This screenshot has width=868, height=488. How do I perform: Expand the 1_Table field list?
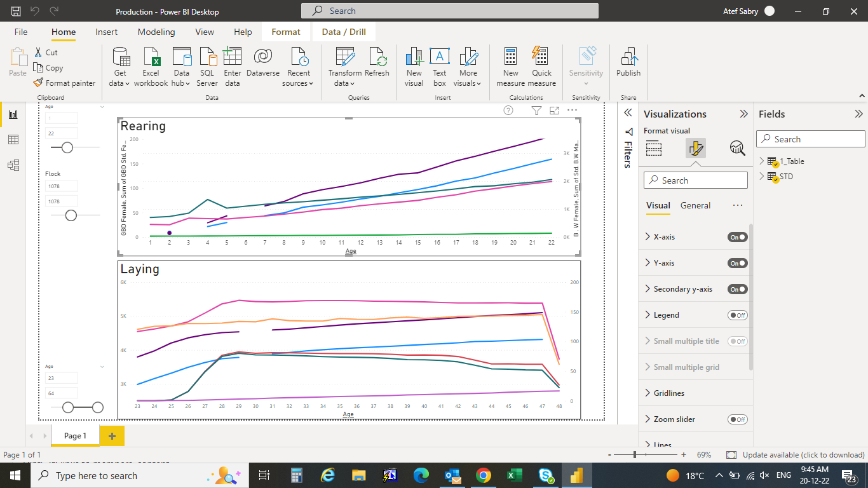click(x=762, y=161)
